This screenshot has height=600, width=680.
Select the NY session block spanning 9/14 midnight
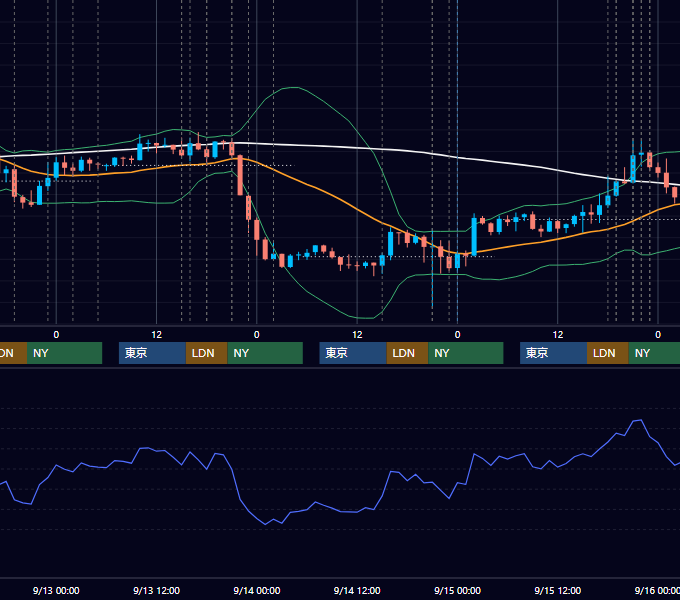pyautogui.click(x=265, y=353)
